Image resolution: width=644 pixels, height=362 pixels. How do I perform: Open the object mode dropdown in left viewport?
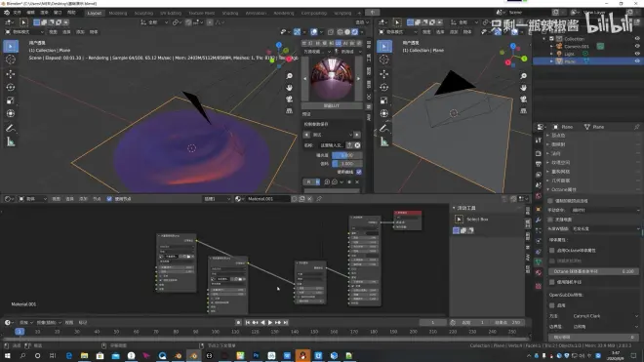(23, 32)
